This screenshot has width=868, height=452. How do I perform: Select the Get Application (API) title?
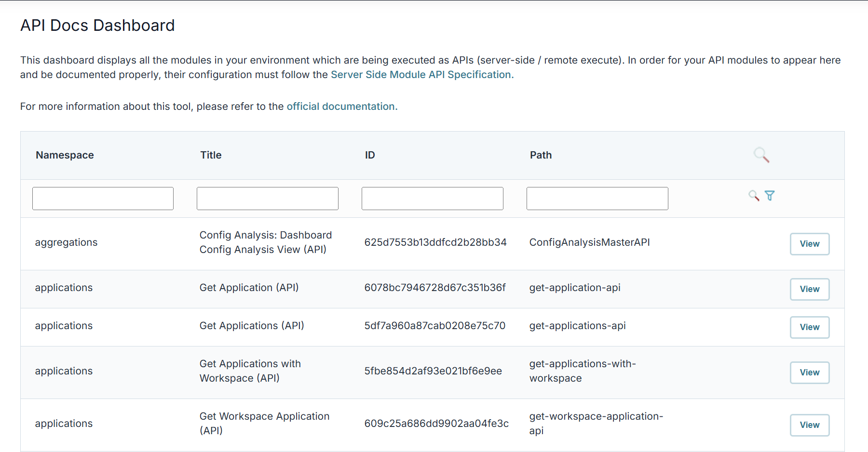[249, 288]
